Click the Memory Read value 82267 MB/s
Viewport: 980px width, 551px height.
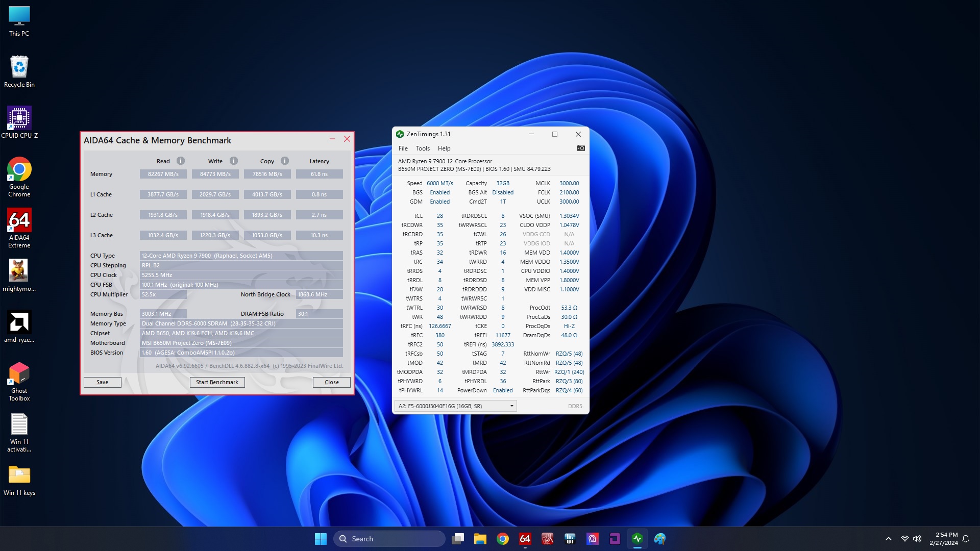tap(163, 174)
